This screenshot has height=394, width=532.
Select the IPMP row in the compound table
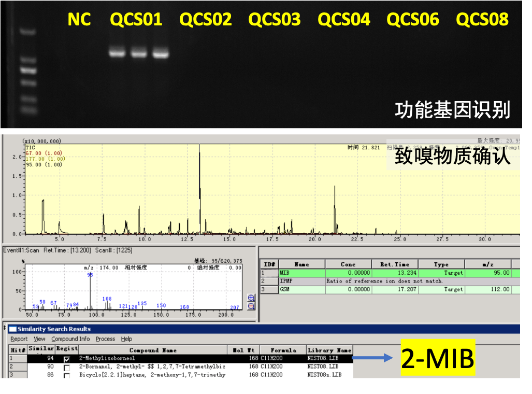pyautogui.click(x=301, y=281)
